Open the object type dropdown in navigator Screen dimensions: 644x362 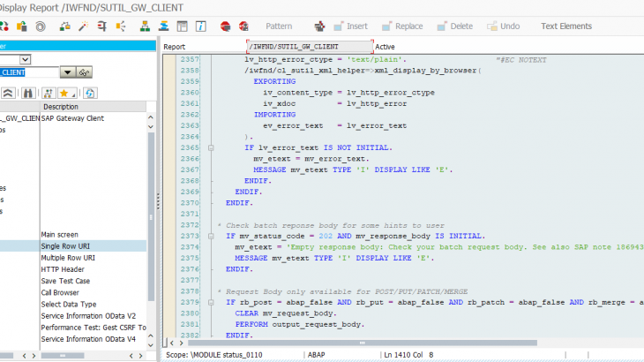pyautogui.click(x=25, y=59)
